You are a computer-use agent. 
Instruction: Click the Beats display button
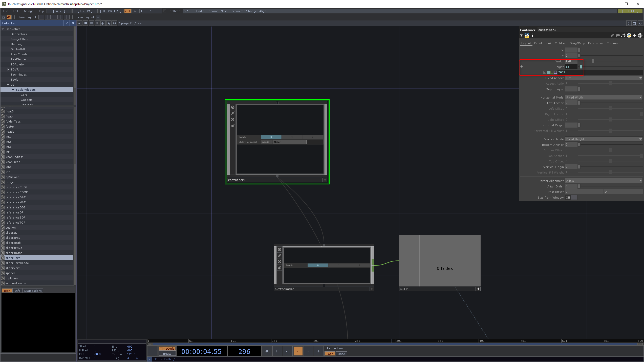[x=167, y=354]
